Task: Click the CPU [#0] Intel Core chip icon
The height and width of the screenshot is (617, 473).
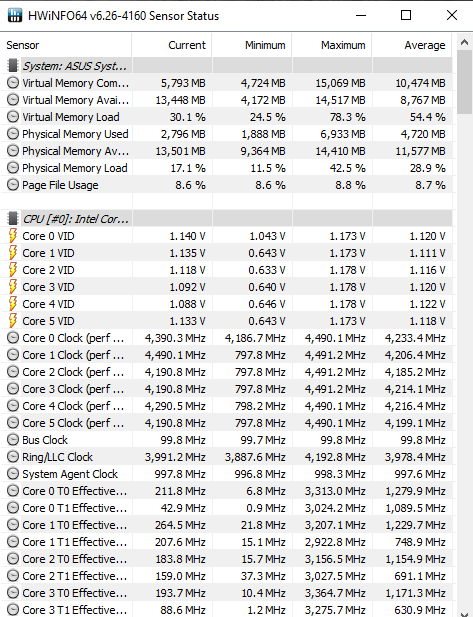Action: [x=13, y=218]
